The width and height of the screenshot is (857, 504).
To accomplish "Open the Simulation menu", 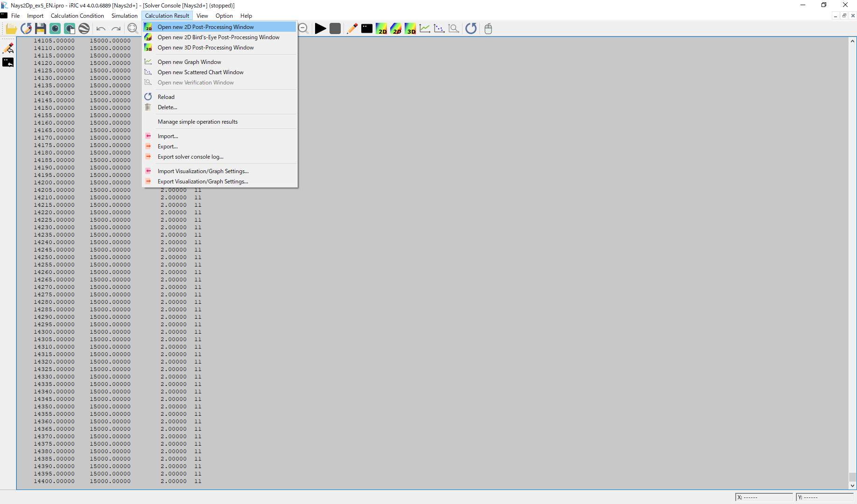I will click(124, 15).
